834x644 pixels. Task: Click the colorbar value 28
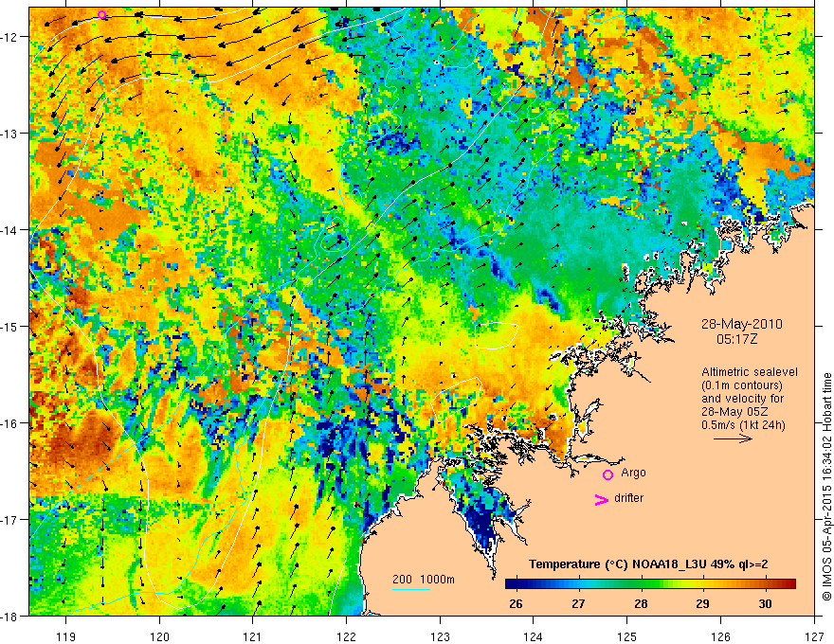tap(641, 604)
